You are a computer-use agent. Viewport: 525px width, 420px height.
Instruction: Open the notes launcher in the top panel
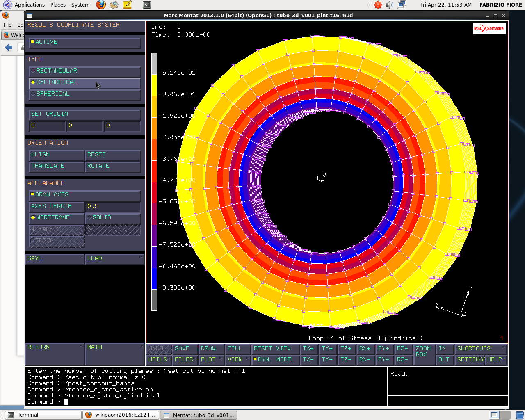pos(127,5)
